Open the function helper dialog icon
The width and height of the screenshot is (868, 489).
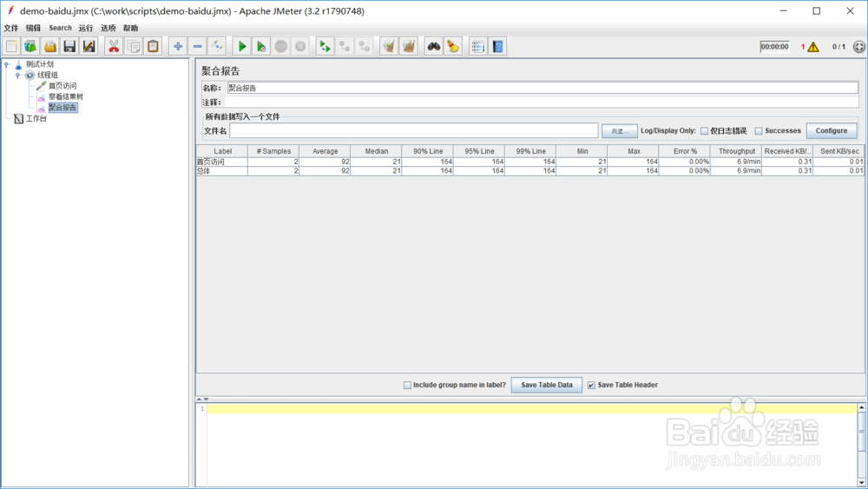(x=477, y=47)
